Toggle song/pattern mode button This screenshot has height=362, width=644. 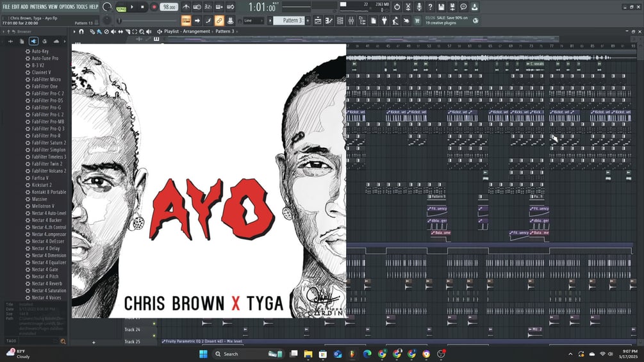121,8
